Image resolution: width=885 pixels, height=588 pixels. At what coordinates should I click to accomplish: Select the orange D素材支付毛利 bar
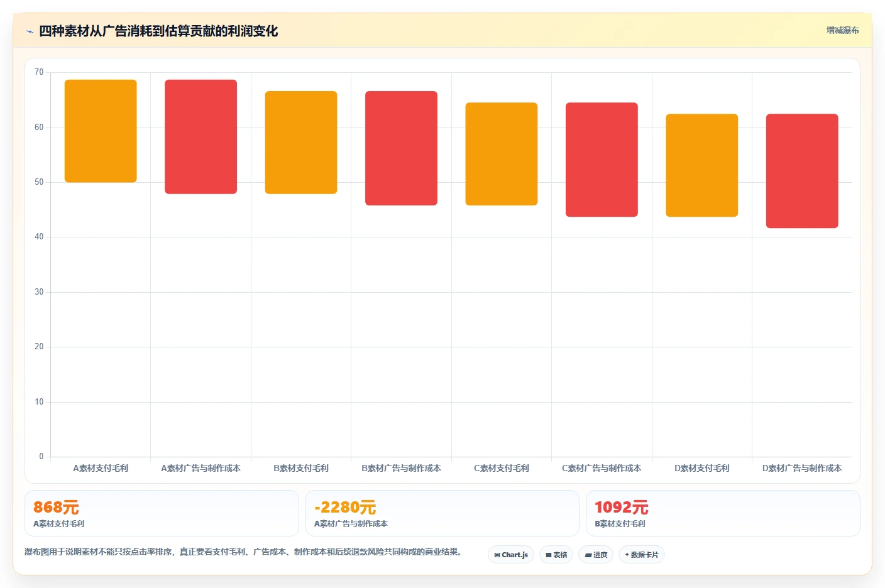pyautogui.click(x=702, y=165)
